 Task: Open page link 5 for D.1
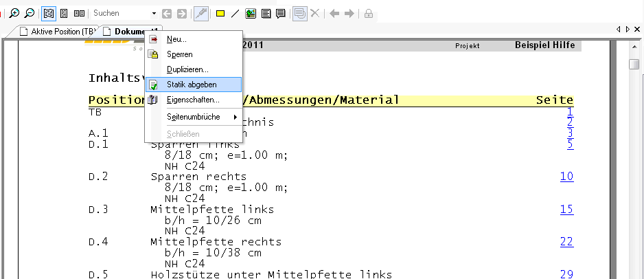pos(570,144)
